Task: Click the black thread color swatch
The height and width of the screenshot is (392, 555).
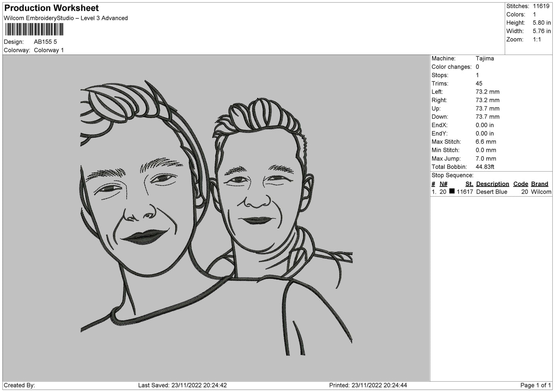Action: (452, 191)
